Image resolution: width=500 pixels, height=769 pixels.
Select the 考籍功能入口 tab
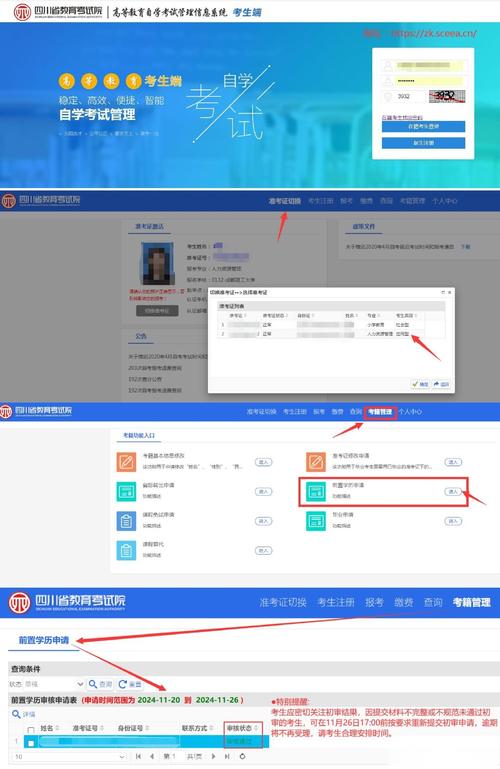(139, 435)
